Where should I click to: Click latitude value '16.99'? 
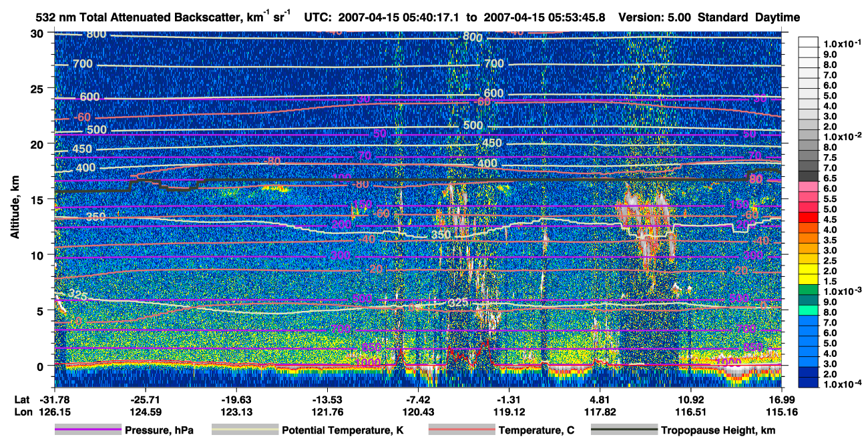[x=781, y=400]
